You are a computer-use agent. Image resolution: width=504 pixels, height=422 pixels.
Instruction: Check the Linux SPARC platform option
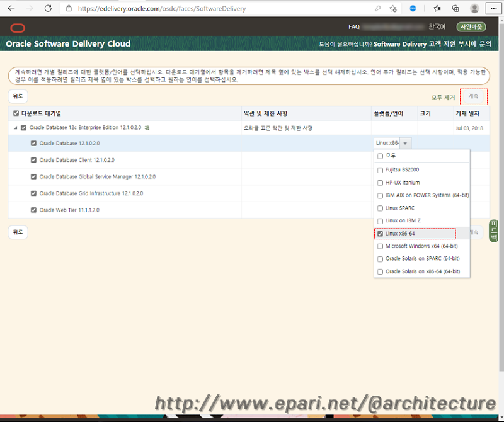point(380,208)
